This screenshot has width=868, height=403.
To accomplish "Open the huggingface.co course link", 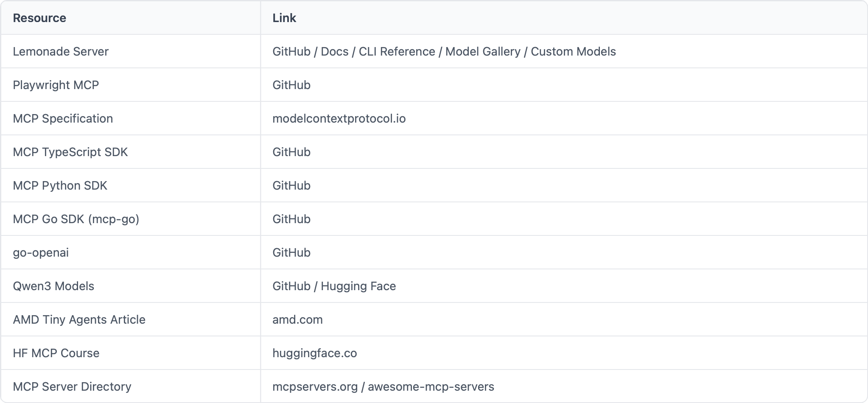I will pyautogui.click(x=315, y=353).
